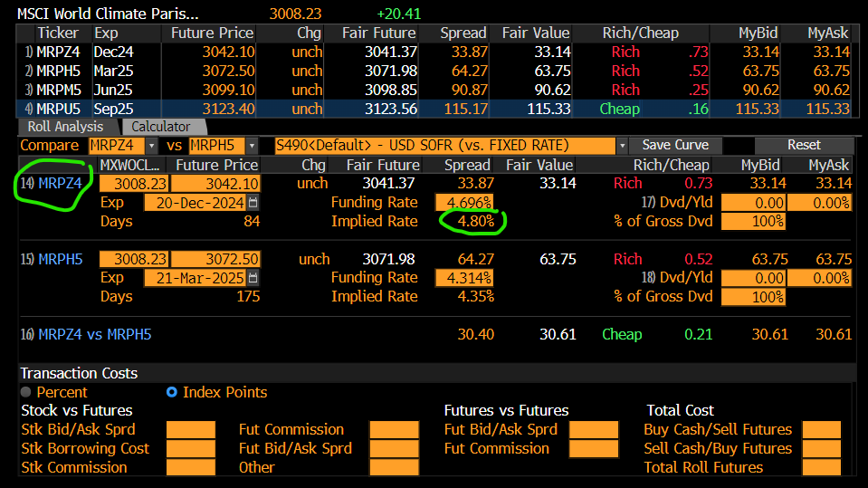The width and height of the screenshot is (868, 488).
Task: Click the Save Curve button
Action: tap(675, 145)
